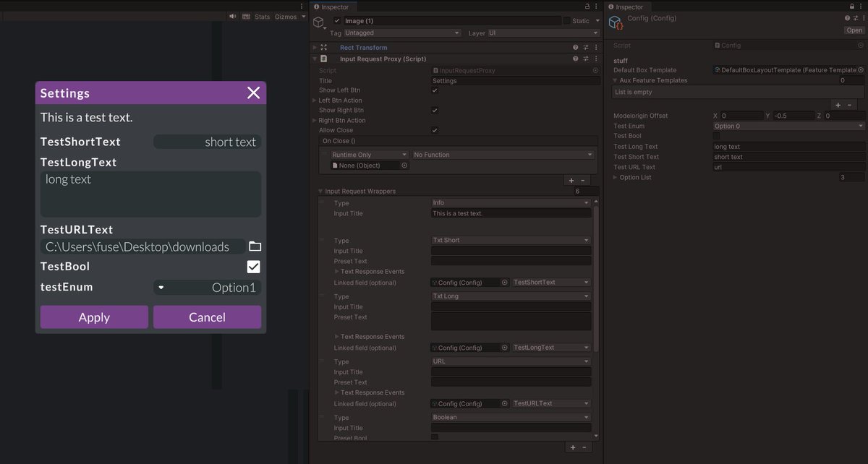Image resolution: width=868 pixels, height=464 pixels.
Task: Click the Input Title field containing test text
Action: click(510, 213)
